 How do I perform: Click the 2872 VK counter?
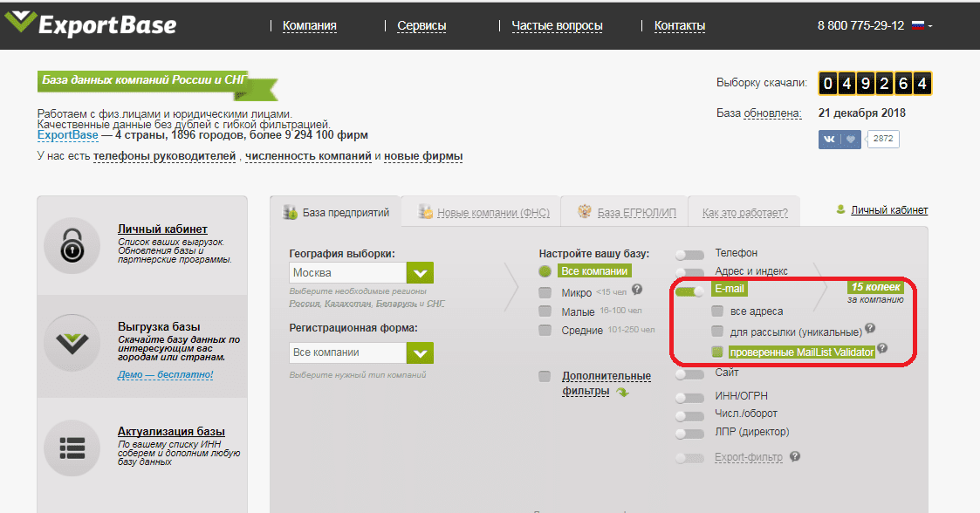click(x=883, y=139)
